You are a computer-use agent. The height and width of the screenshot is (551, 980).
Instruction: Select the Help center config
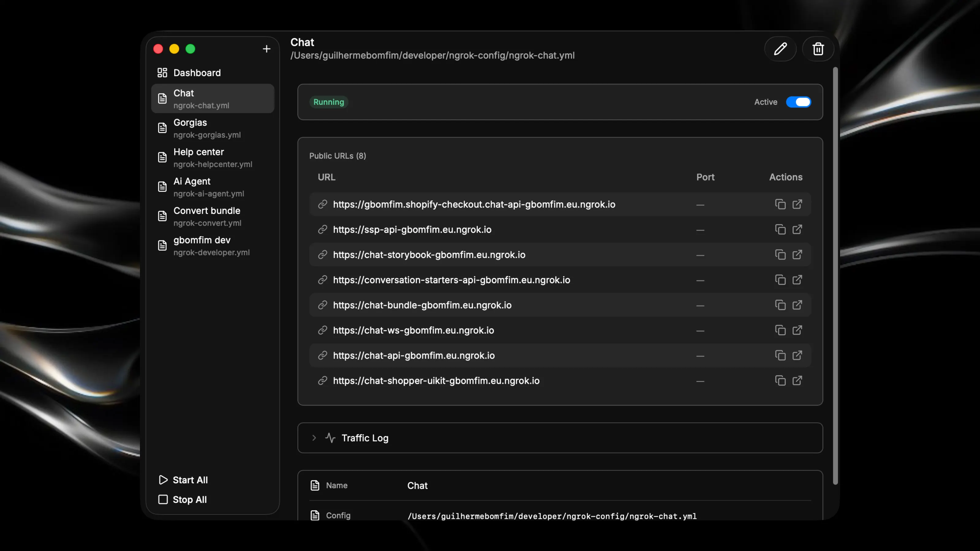[212, 157]
